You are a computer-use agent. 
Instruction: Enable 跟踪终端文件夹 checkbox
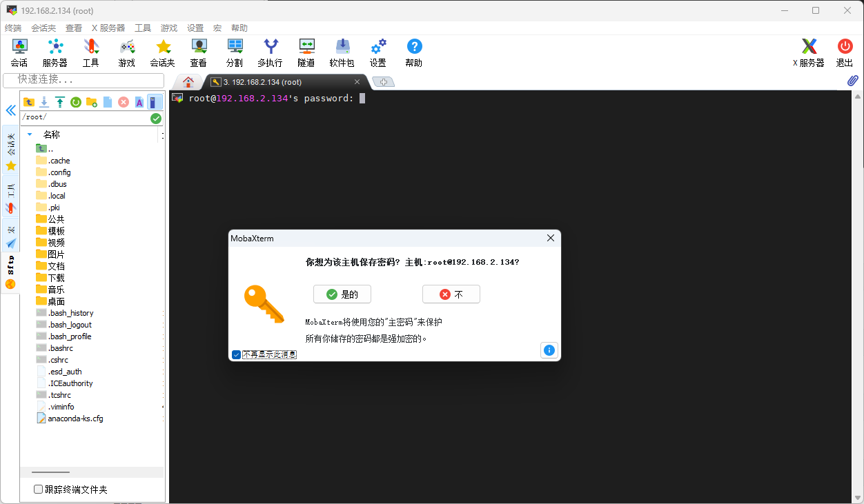39,490
